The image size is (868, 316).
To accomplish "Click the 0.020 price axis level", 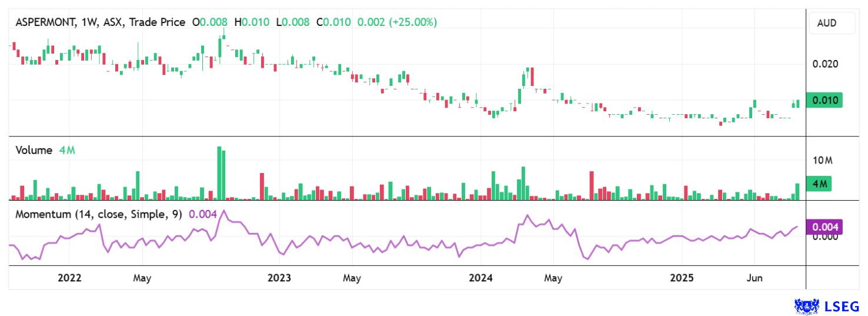I will (824, 64).
